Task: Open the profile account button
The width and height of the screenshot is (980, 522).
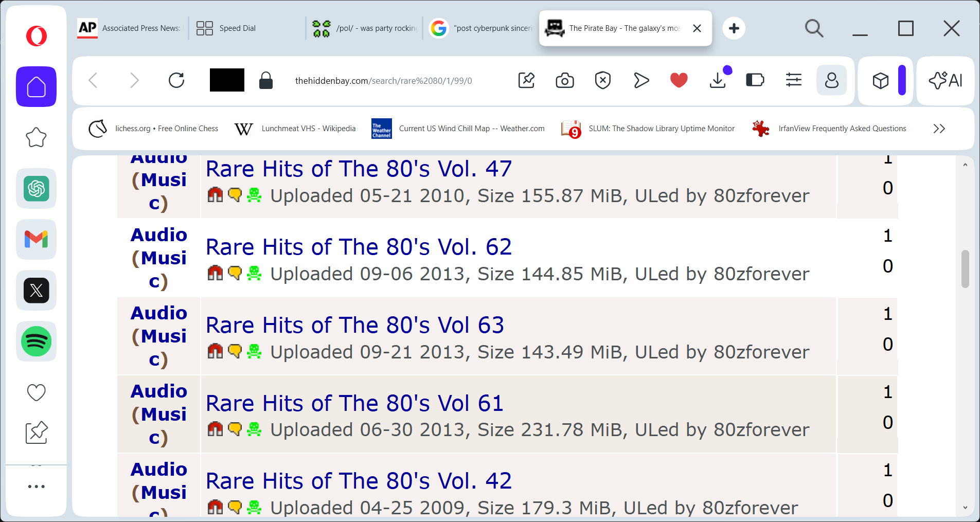Action: point(832,80)
